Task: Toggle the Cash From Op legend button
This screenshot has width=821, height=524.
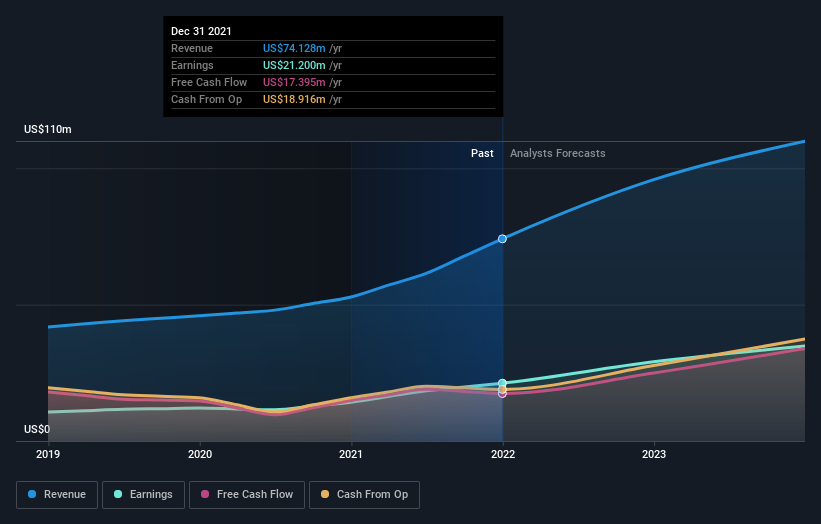Action: [364, 495]
